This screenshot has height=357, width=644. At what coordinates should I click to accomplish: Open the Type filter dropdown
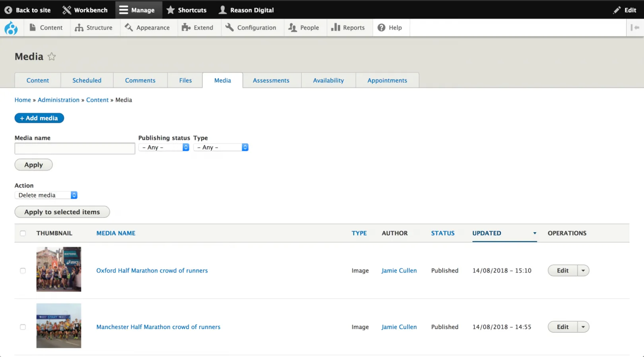(x=221, y=147)
